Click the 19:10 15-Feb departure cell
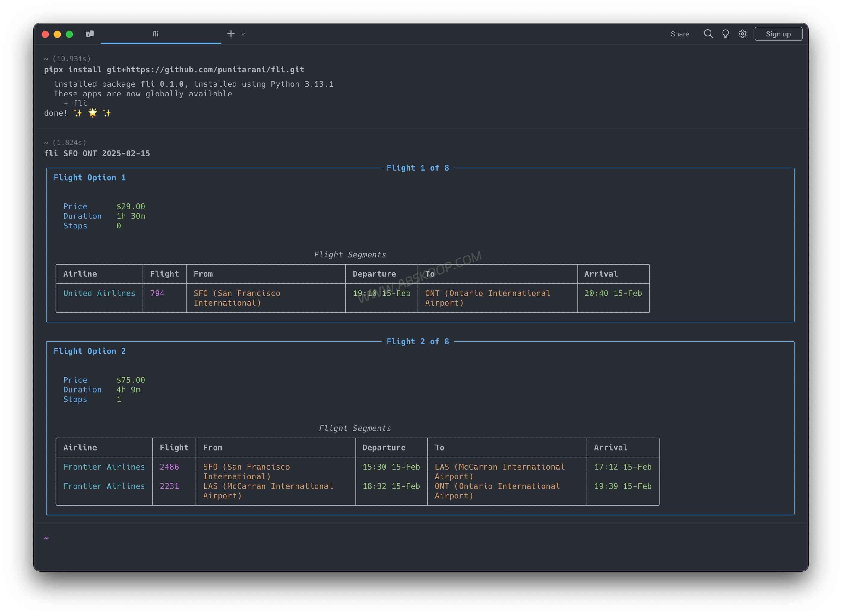The width and height of the screenshot is (842, 616). point(381,294)
